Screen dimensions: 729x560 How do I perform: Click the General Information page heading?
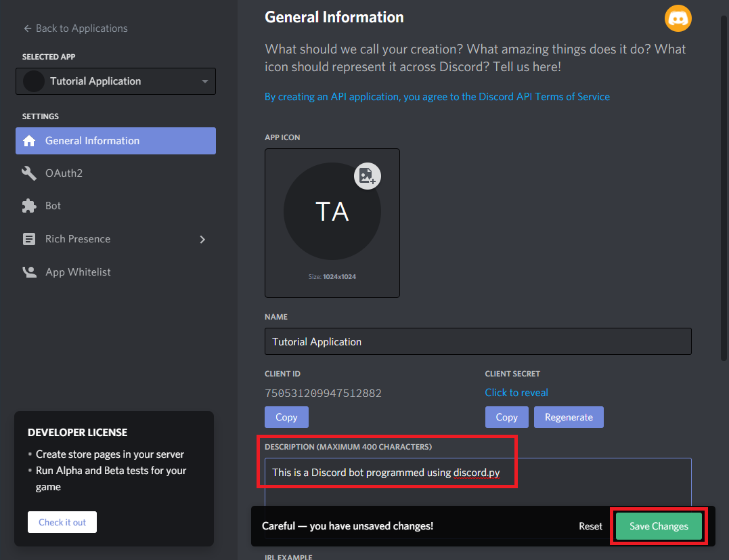[334, 17]
